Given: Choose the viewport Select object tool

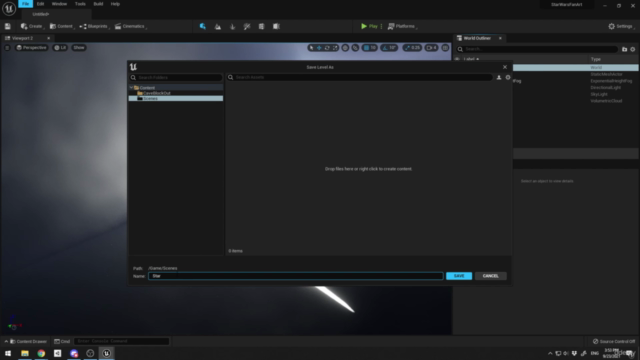Looking at the screenshot, I should pos(311,48).
